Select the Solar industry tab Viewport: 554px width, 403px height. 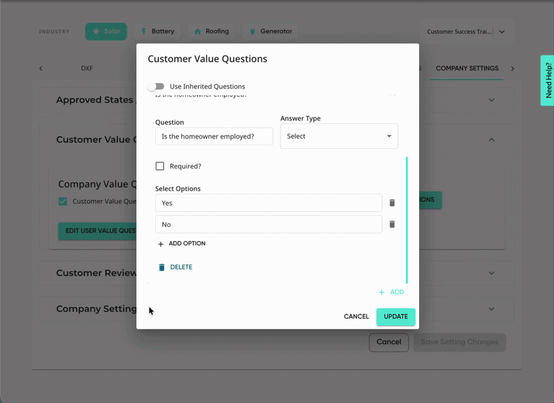106,31
